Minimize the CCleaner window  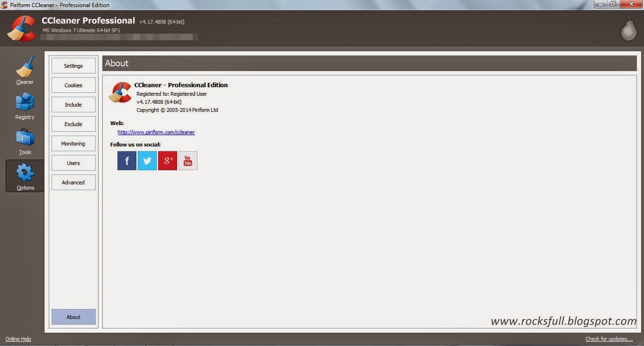point(601,4)
